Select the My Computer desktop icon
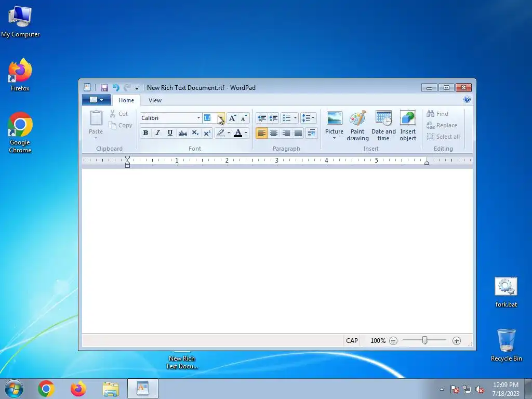The width and height of the screenshot is (532, 399). 20,21
